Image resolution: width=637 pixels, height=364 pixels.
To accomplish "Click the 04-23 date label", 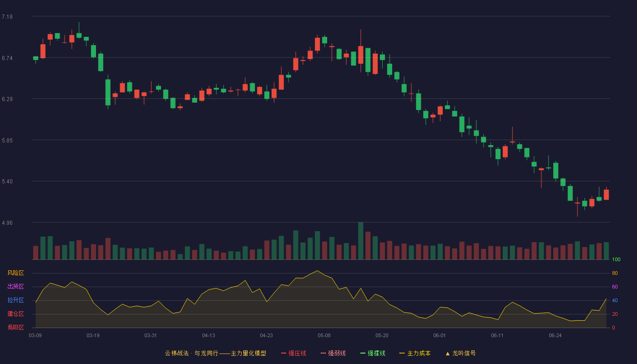I will pos(267,335).
